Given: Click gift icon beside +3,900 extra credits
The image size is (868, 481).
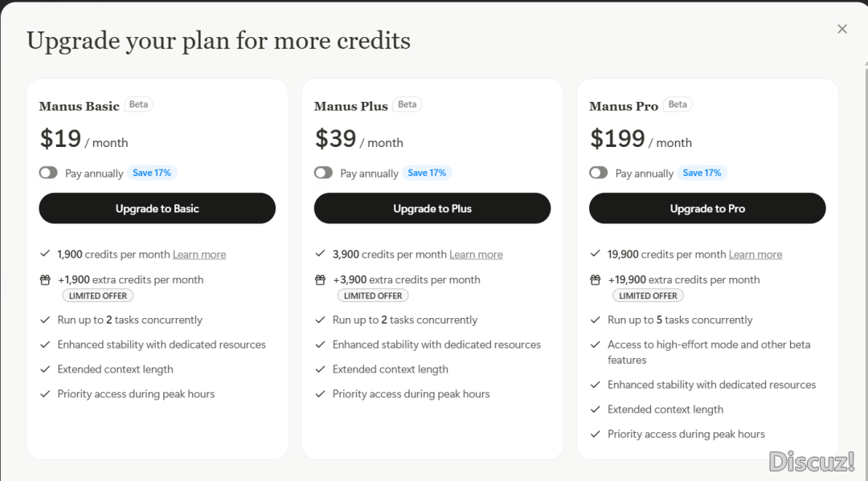Looking at the screenshot, I should (x=320, y=280).
